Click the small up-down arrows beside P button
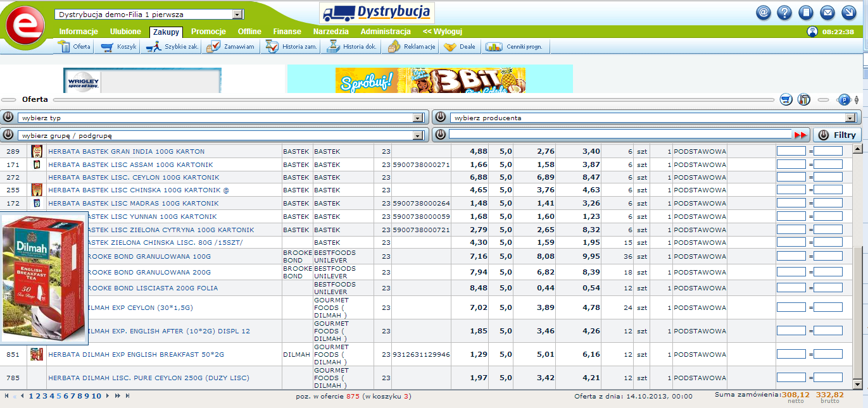Screen dimensions: 868x408 [857, 99]
